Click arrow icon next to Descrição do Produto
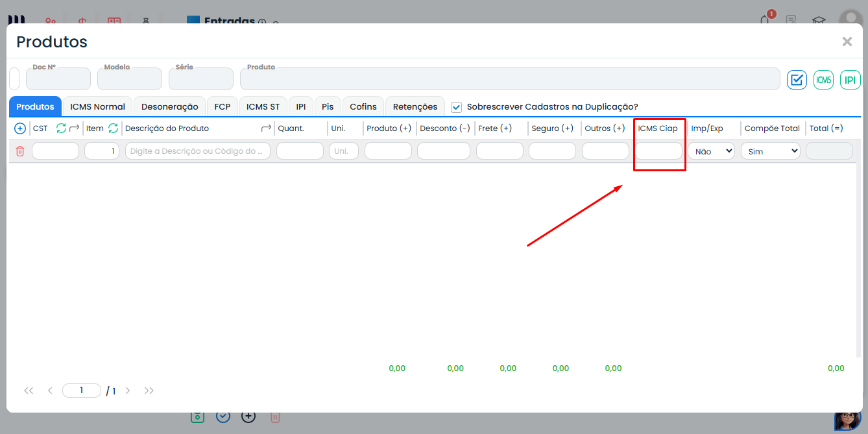Image resolution: width=868 pixels, height=434 pixels. pyautogui.click(x=266, y=128)
